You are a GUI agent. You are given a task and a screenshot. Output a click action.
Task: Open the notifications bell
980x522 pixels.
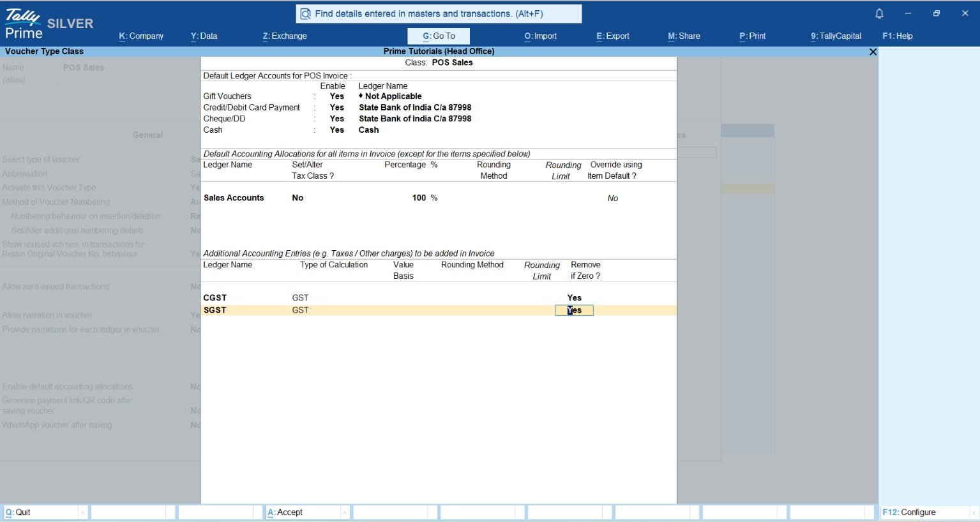[x=879, y=13]
